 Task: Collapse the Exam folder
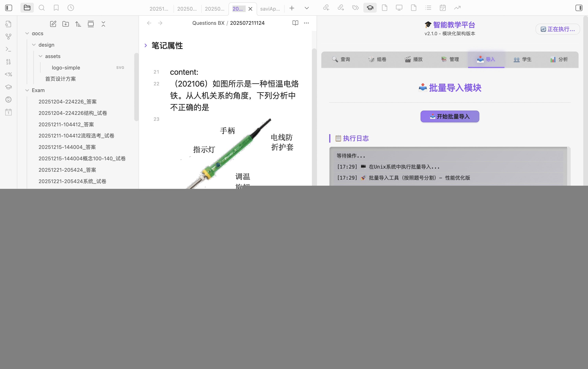pyautogui.click(x=27, y=90)
